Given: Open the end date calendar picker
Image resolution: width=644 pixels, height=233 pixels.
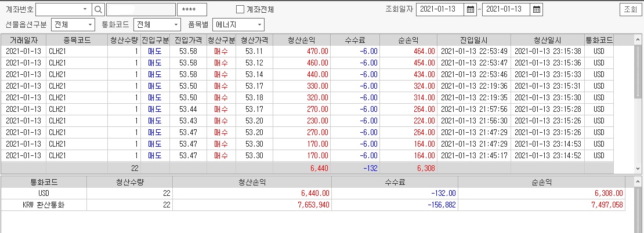Looking at the screenshot, I should (537, 9).
